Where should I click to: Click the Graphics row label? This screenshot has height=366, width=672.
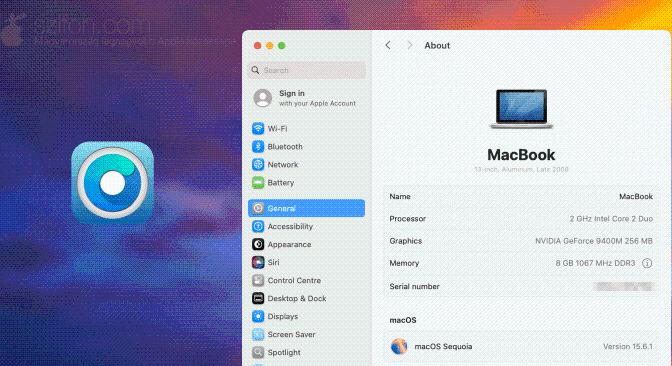click(405, 241)
